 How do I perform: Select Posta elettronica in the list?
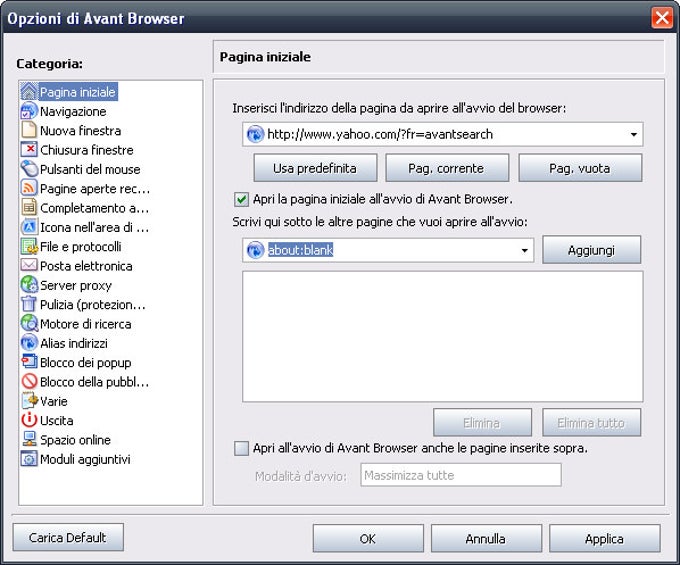click(86, 266)
